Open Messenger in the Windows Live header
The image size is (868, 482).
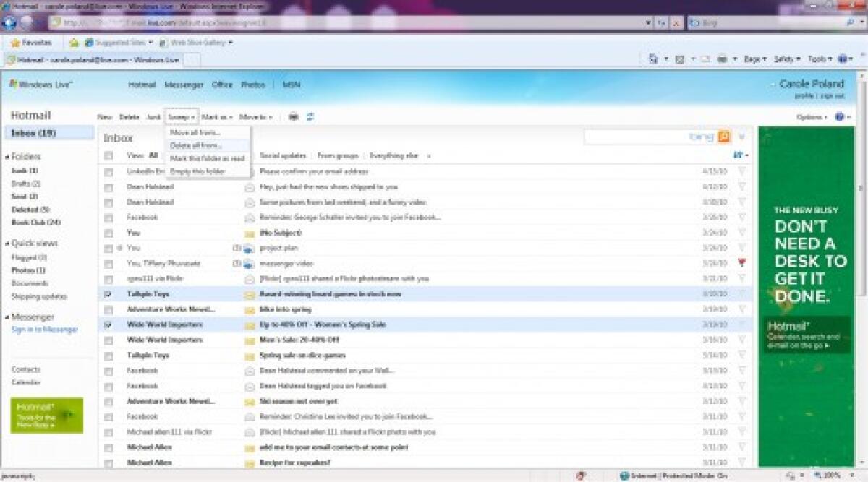pyautogui.click(x=184, y=85)
